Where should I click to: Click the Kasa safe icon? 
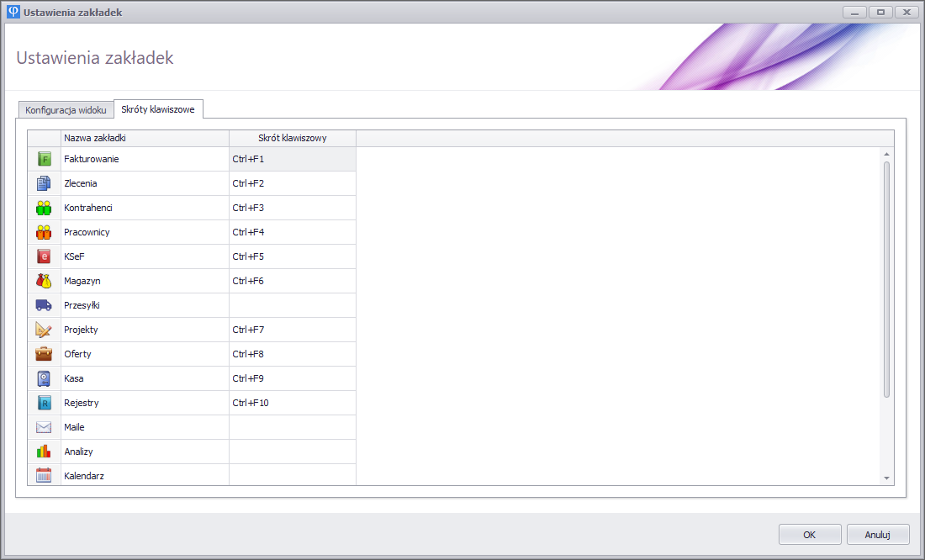click(45, 378)
